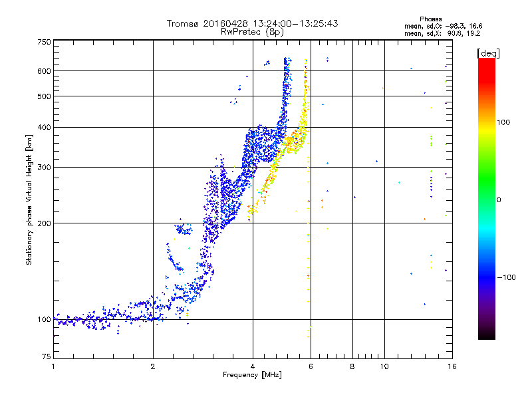This screenshot has height=399, width=532.
Task: Select the 'mean, sd,O: -98.3, 16.6' line
Action: (443, 26)
